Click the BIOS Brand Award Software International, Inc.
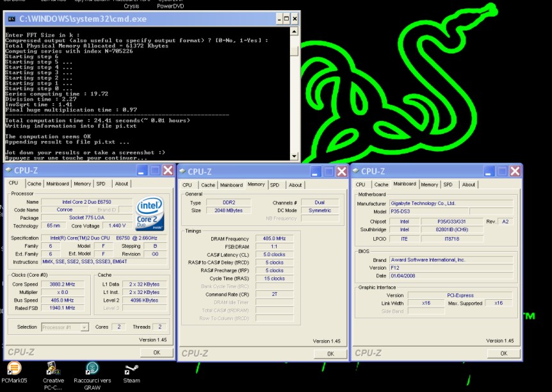Image resolution: width=552 pixels, height=392 pixels. click(x=451, y=260)
